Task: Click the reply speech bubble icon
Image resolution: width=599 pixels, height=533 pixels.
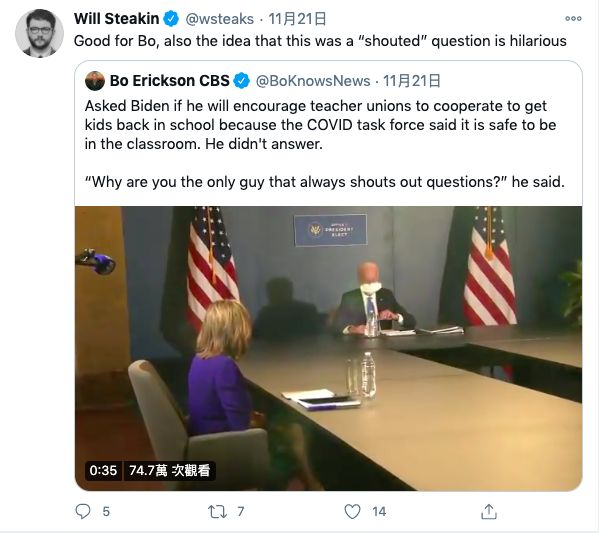Action: [x=83, y=511]
